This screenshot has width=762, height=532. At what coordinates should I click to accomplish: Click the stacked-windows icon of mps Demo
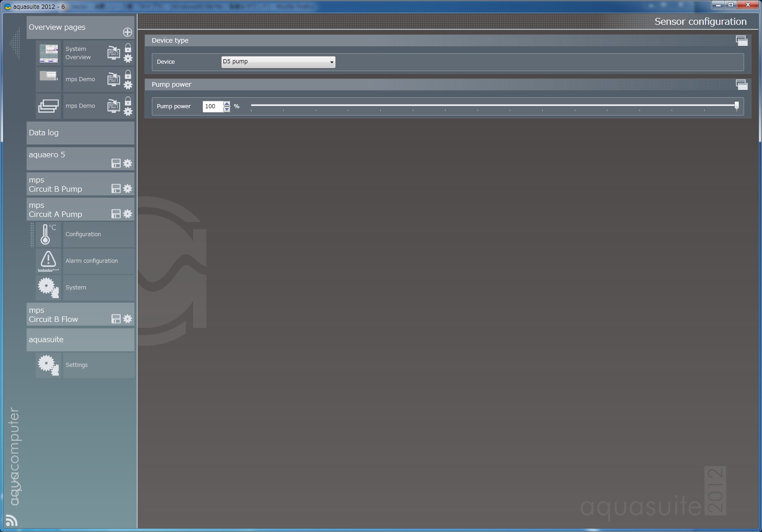[x=49, y=106]
